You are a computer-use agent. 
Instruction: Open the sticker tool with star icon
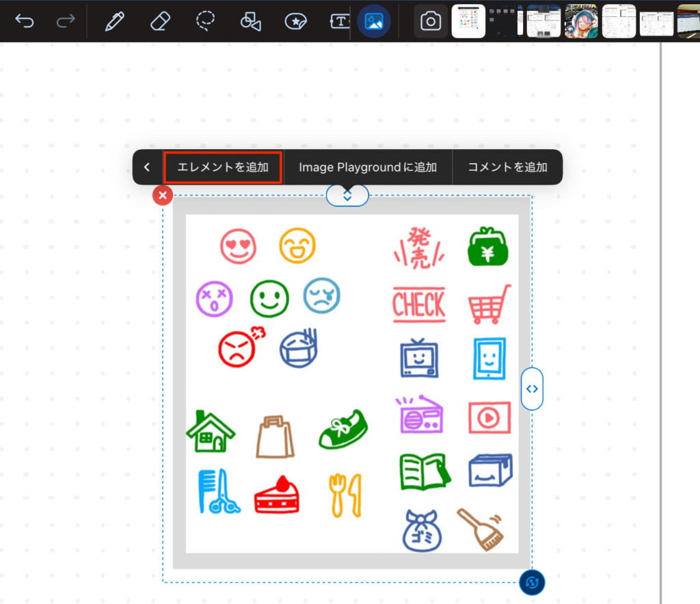tap(295, 22)
